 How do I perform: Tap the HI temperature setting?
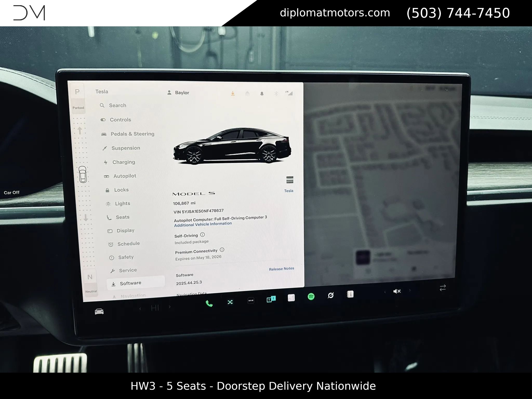[155, 308]
